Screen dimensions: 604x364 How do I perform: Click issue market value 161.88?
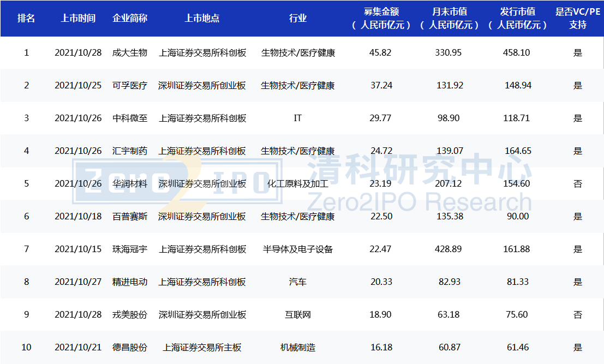517,249
